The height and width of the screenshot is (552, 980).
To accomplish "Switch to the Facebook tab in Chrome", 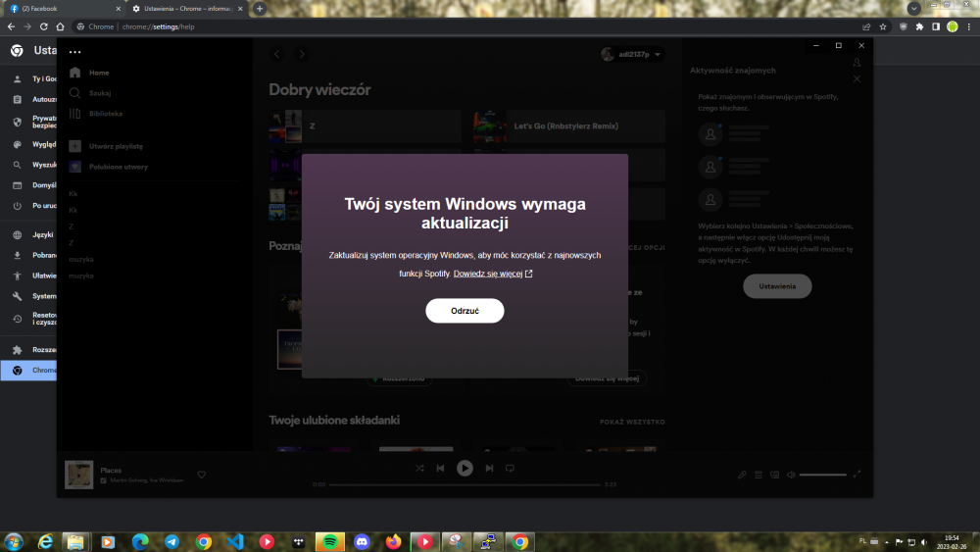I will point(63,9).
